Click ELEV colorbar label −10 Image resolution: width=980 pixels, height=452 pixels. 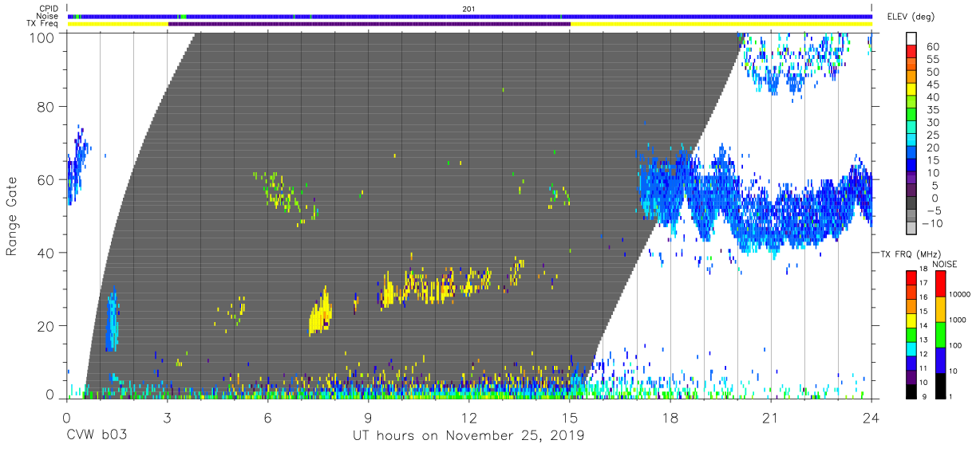coord(931,223)
